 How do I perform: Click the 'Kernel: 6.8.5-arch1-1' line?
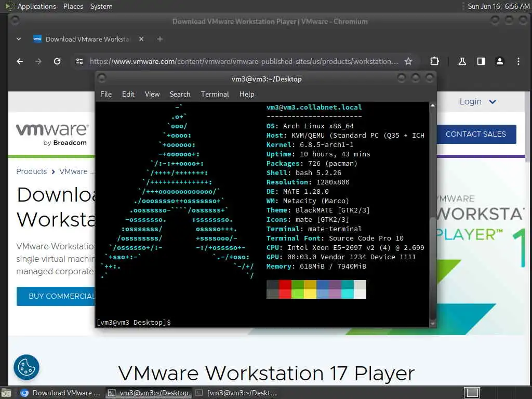[310, 144]
